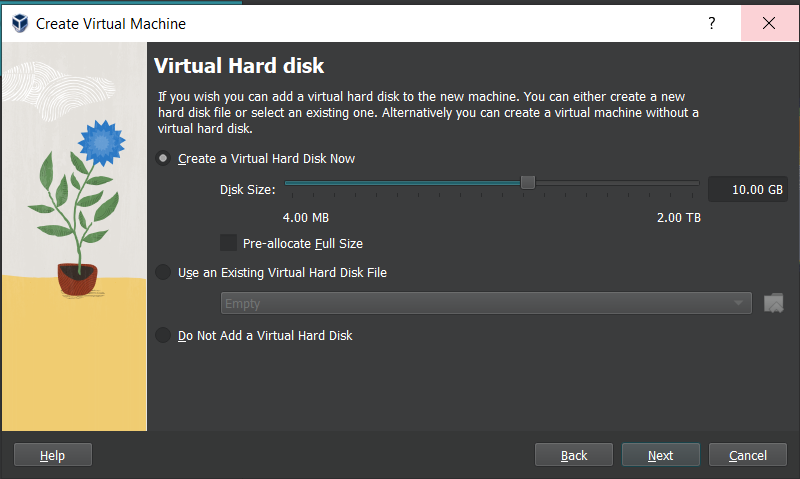Click the Disk Size slider handle

(528, 182)
